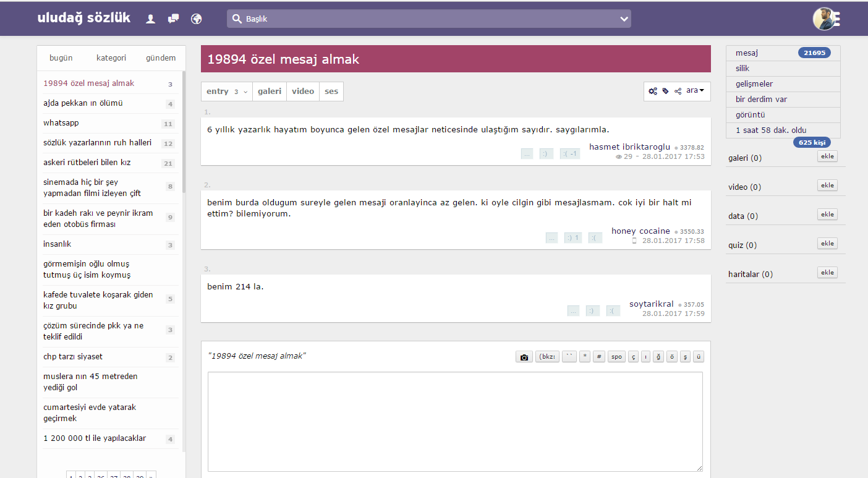Expand the Başlık search dropdown arrow
The width and height of the screenshot is (868, 478).
(x=624, y=19)
